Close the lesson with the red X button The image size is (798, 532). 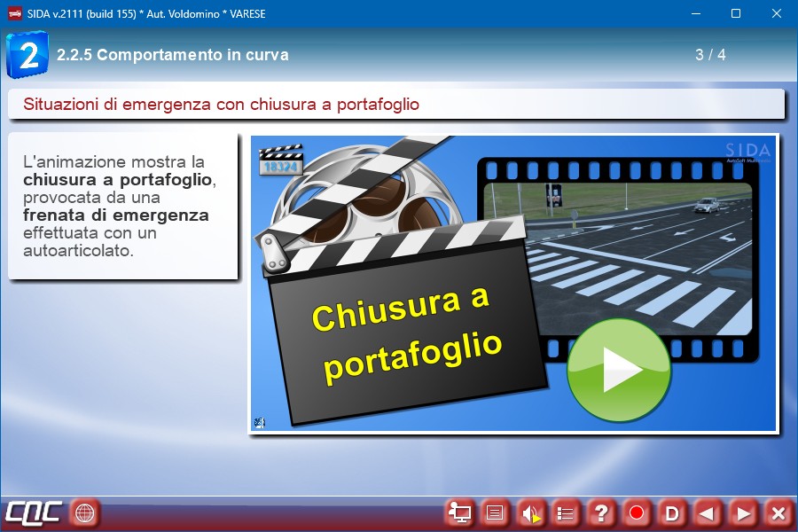coord(778,512)
